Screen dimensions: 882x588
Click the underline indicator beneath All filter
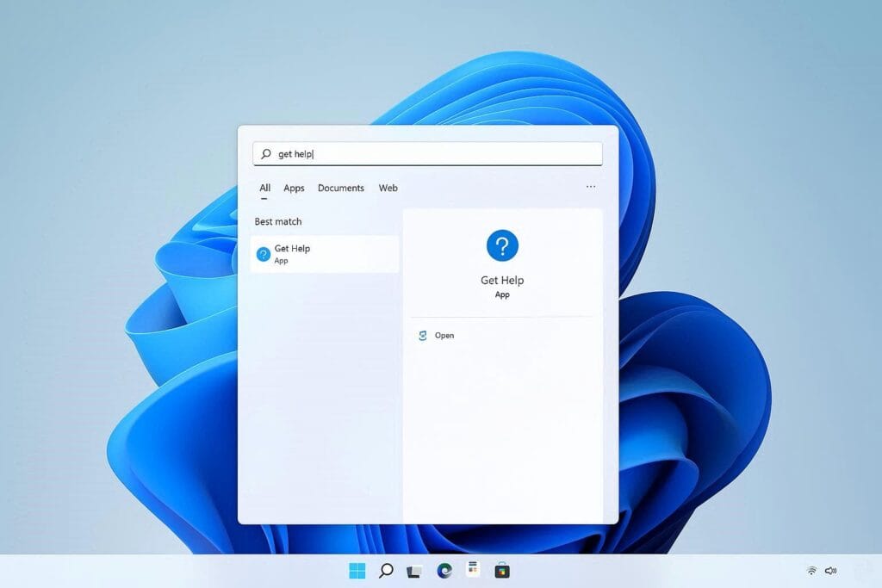264,197
